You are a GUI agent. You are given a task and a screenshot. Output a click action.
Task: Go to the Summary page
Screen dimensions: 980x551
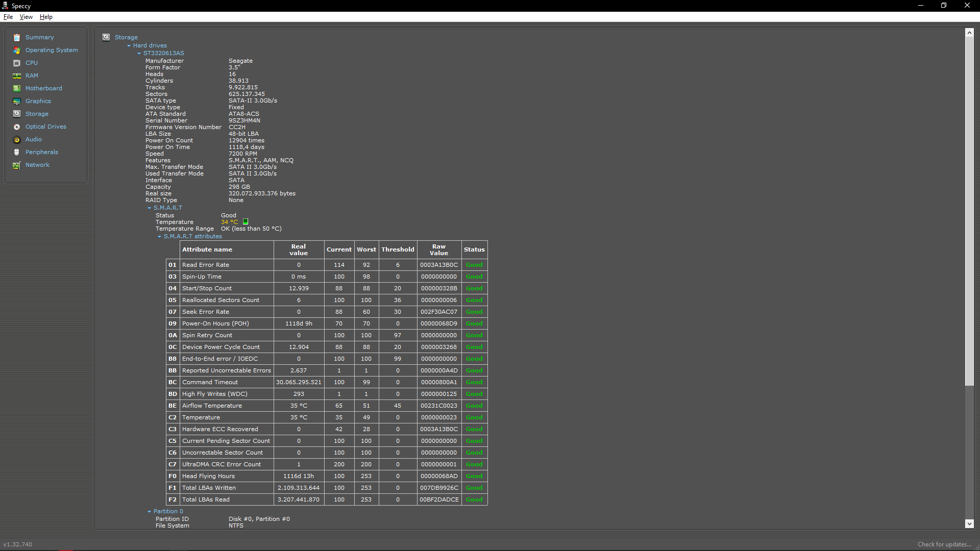pos(39,37)
